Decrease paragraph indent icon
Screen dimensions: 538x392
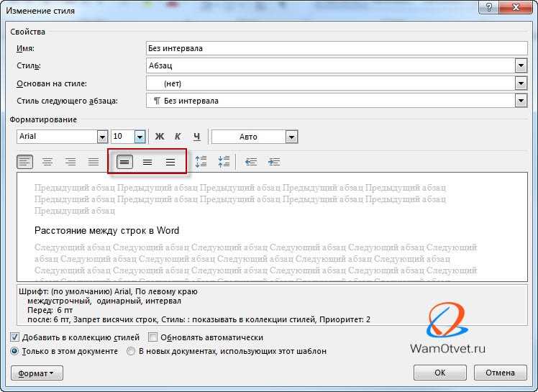[251, 162]
